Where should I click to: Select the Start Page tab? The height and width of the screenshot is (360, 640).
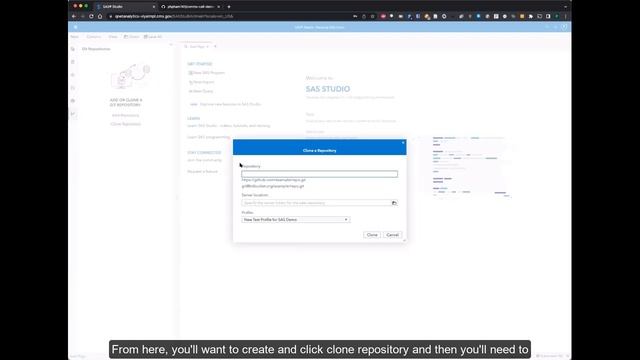197,47
